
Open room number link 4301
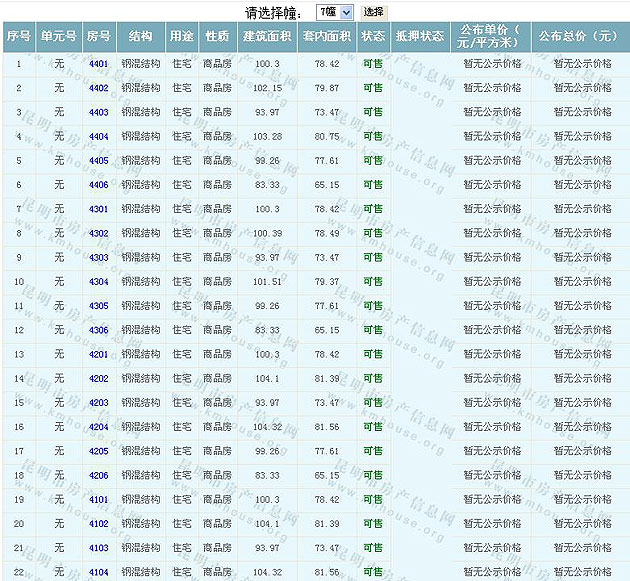[x=98, y=209]
